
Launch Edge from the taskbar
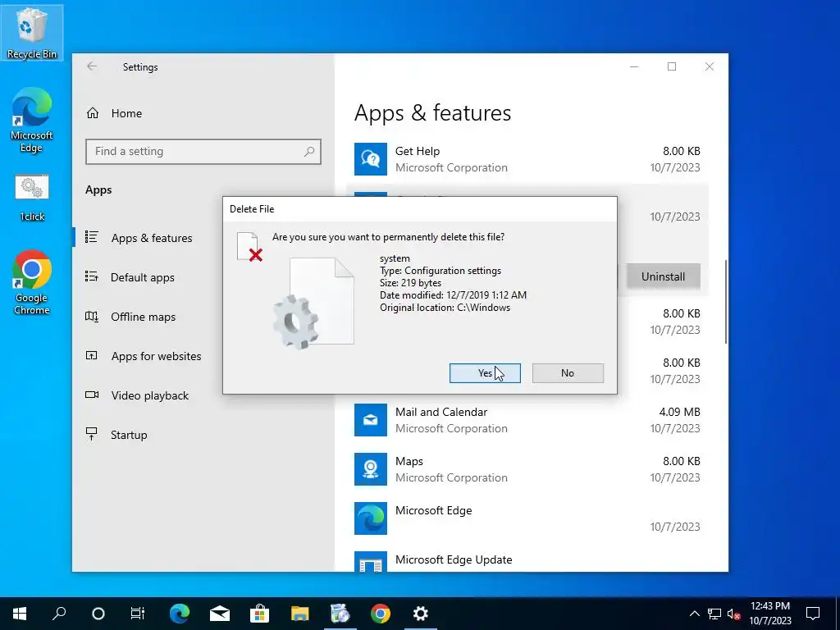(180, 614)
